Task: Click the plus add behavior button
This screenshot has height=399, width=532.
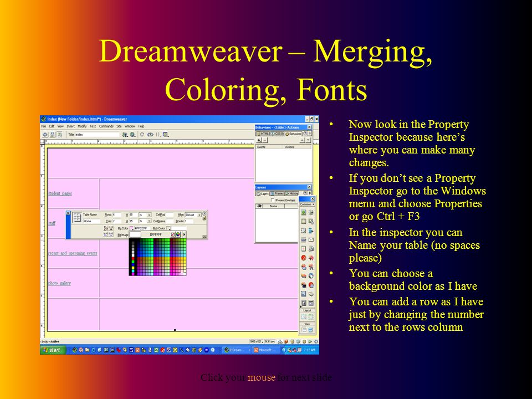Action: [259, 140]
